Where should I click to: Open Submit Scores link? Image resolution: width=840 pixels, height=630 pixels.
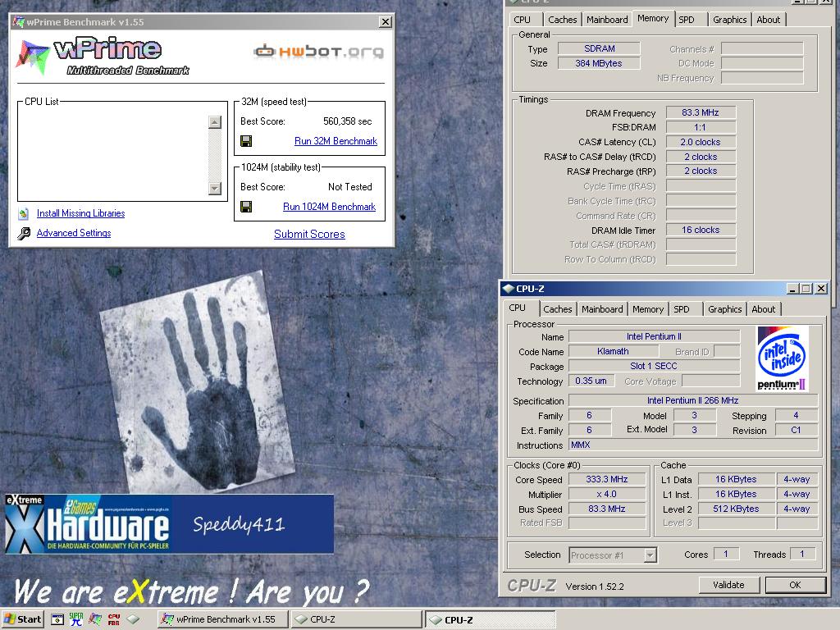coord(309,234)
